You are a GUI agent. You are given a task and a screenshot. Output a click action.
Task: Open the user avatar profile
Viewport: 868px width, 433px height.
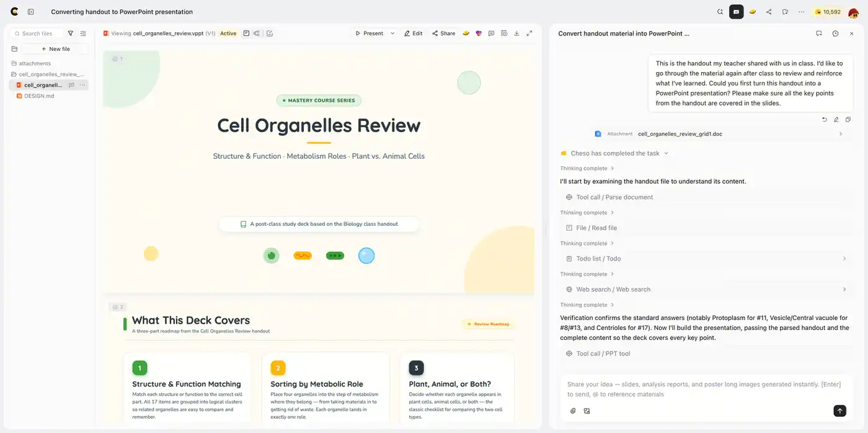[854, 12]
